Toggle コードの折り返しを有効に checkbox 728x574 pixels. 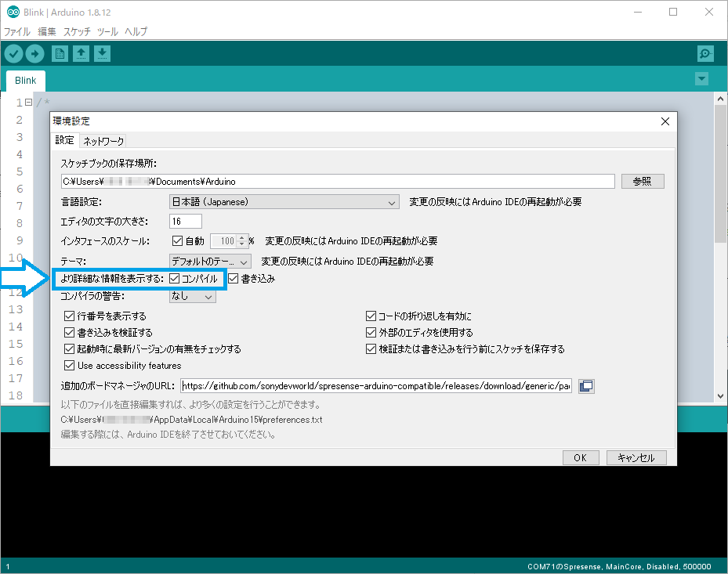coord(371,316)
